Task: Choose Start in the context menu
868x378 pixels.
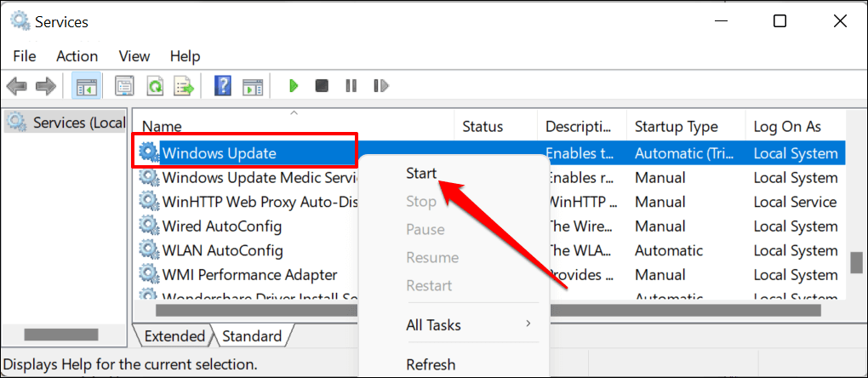Action: 421,174
